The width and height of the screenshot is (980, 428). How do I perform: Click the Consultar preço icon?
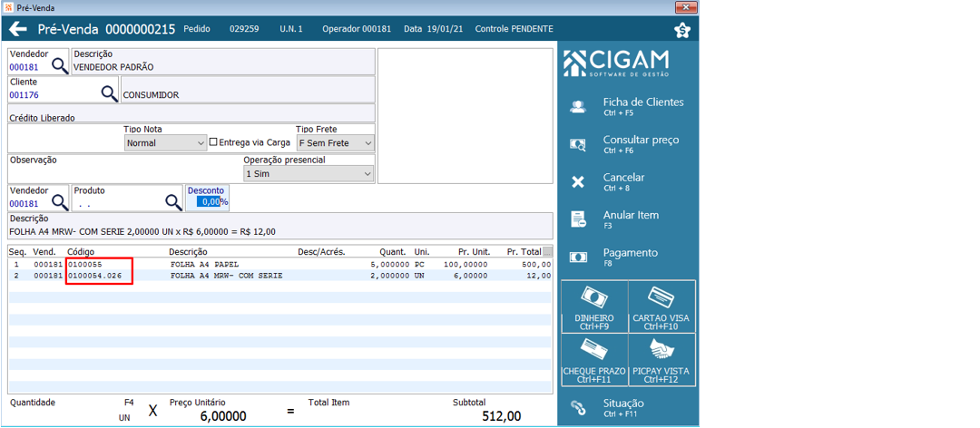click(x=578, y=145)
